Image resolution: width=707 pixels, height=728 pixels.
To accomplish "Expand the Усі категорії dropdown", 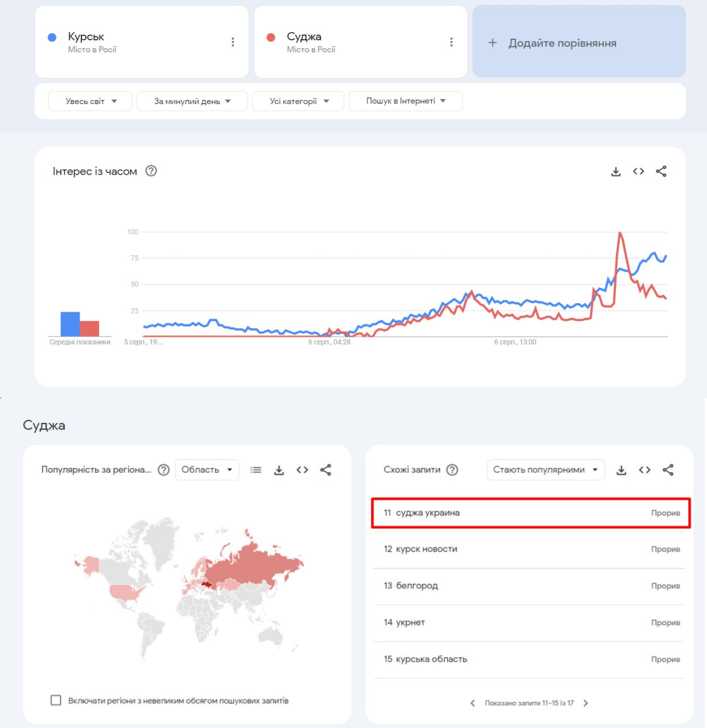I will click(299, 101).
